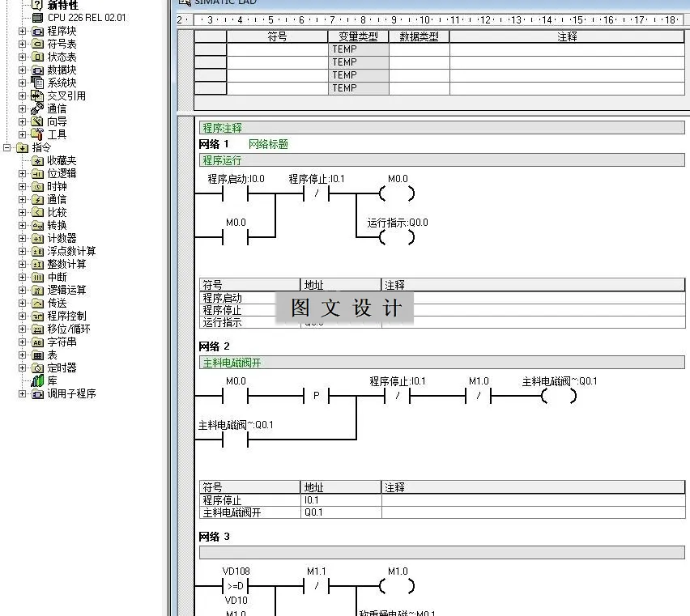
Task: Click the M1.0 negated contact in network 2
Action: (479, 396)
